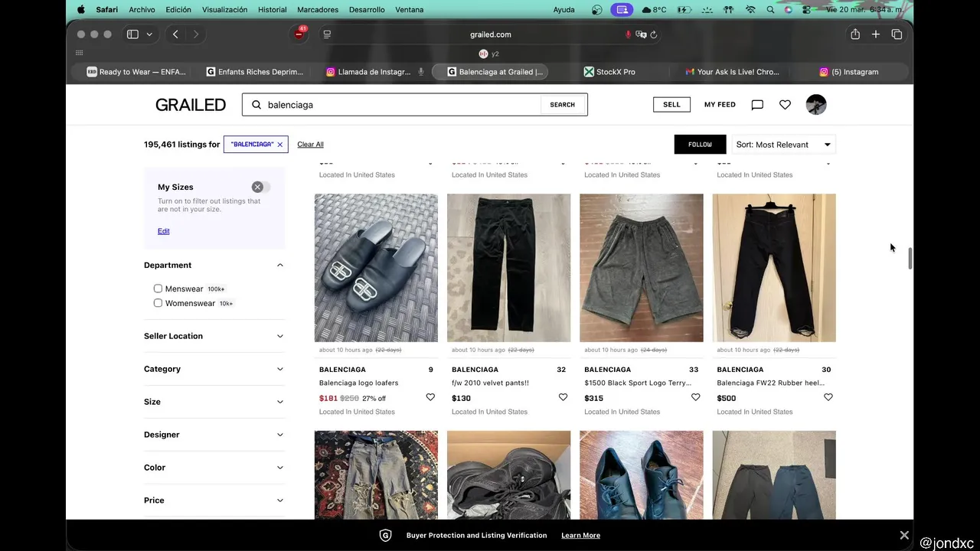Click the Clear All link
Image resolution: width=980 pixels, height=551 pixels.
pos(310,145)
